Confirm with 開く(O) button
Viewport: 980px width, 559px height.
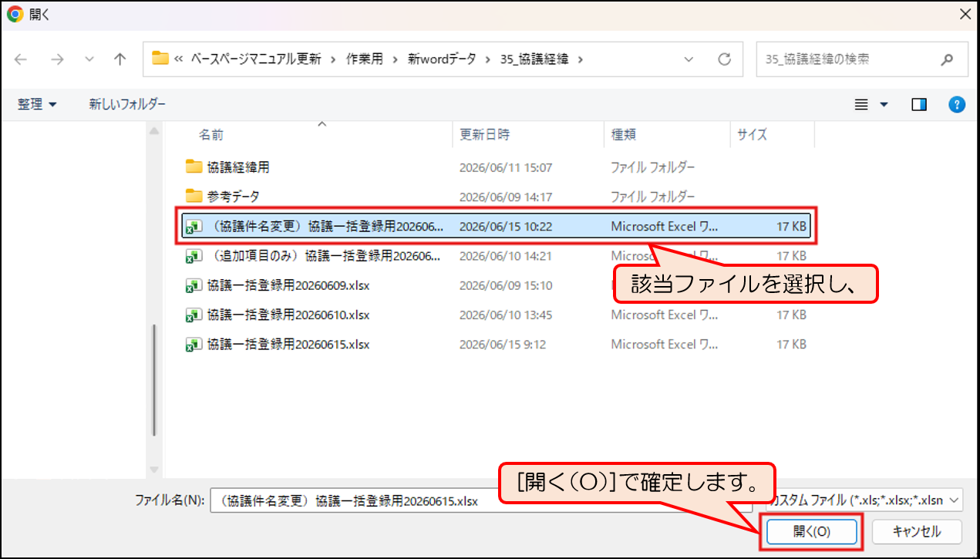[x=811, y=531]
